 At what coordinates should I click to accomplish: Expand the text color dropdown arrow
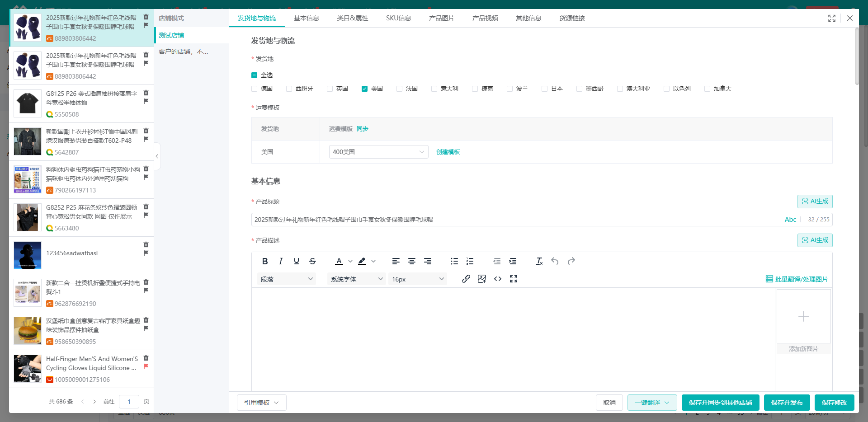[x=350, y=261]
